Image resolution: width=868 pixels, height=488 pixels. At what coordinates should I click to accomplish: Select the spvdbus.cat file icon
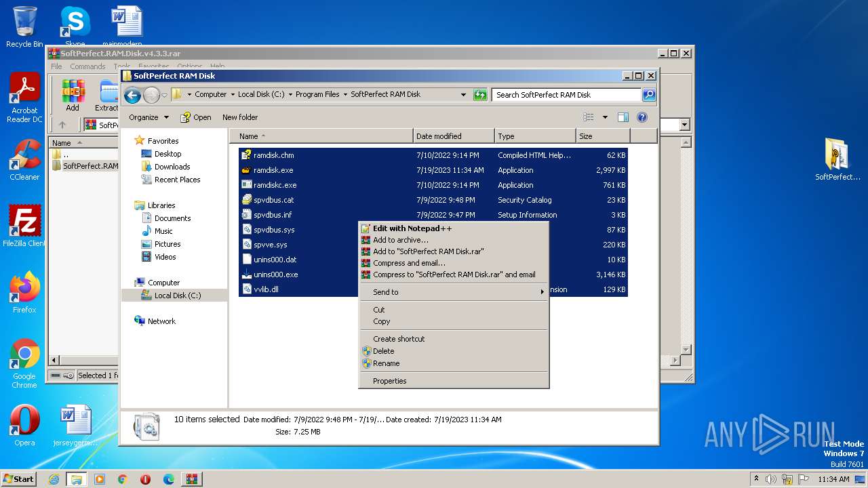tap(247, 200)
